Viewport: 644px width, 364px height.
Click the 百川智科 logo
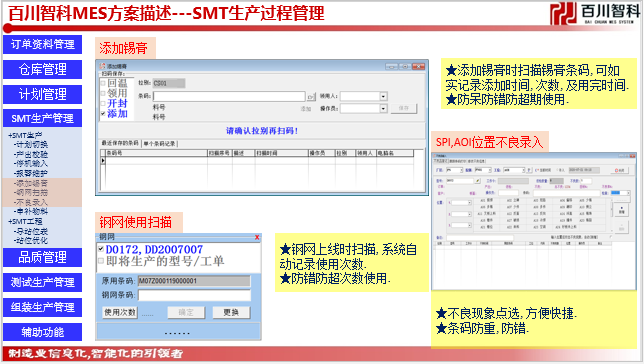pyautogui.click(x=595, y=13)
